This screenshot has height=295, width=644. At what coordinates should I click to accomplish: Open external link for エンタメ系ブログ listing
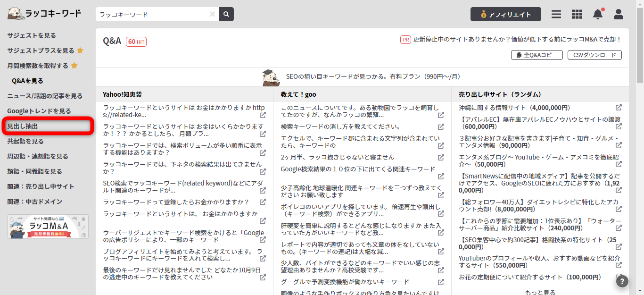[619, 164]
